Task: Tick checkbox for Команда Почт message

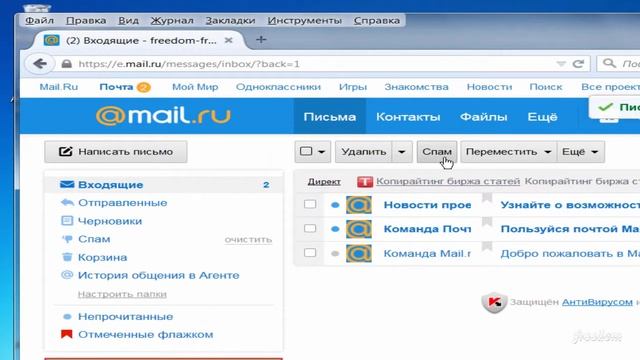Action: (x=310, y=229)
